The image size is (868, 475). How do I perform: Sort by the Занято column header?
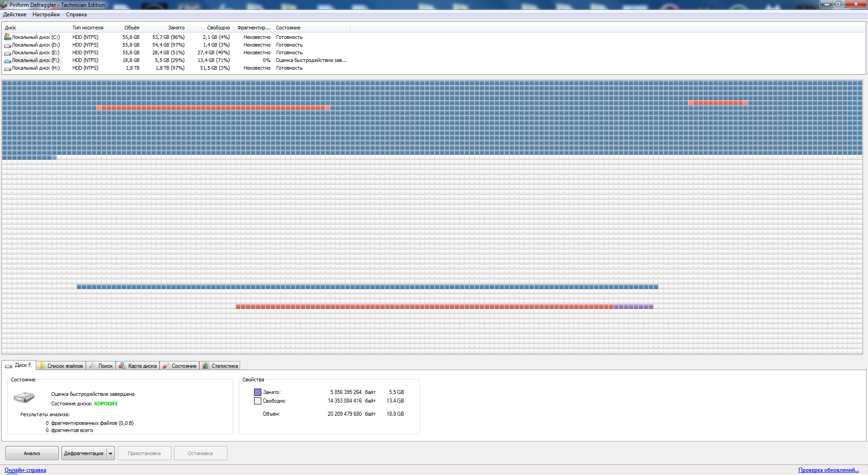(x=165, y=28)
